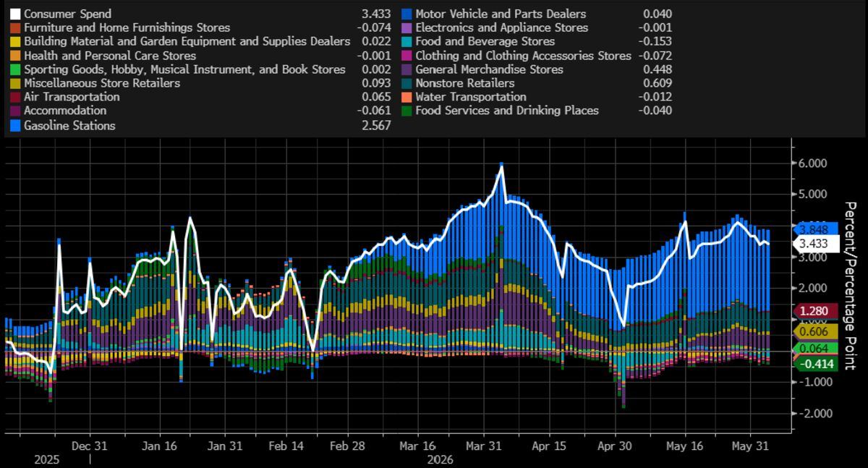868x468 pixels.
Task: Click the May 16 date axis label
Action: pyautogui.click(x=684, y=446)
